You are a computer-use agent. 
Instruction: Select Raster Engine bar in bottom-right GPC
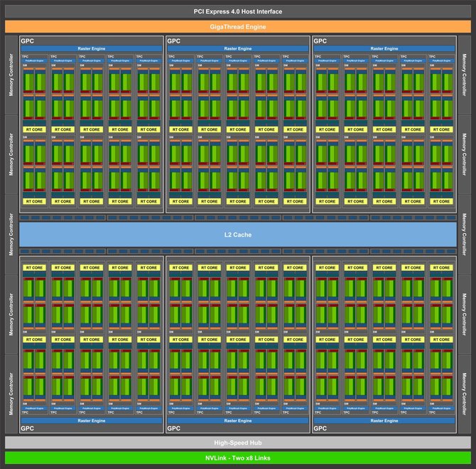[384, 421]
